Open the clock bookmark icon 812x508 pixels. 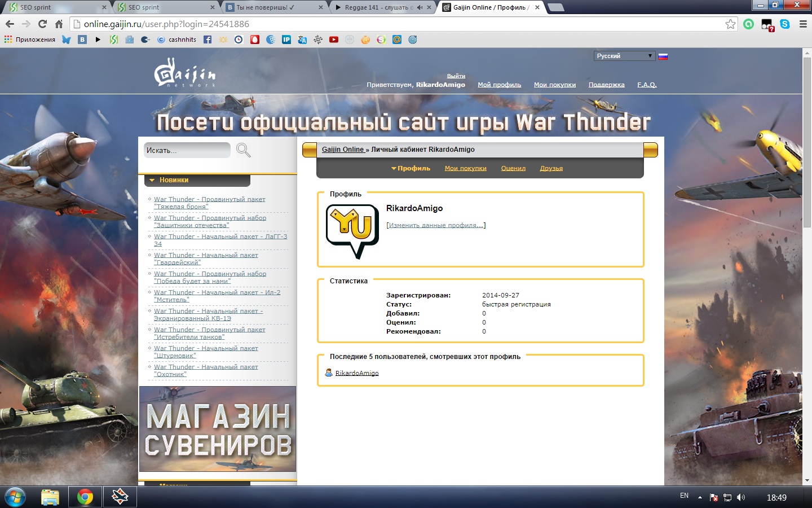pos(239,40)
